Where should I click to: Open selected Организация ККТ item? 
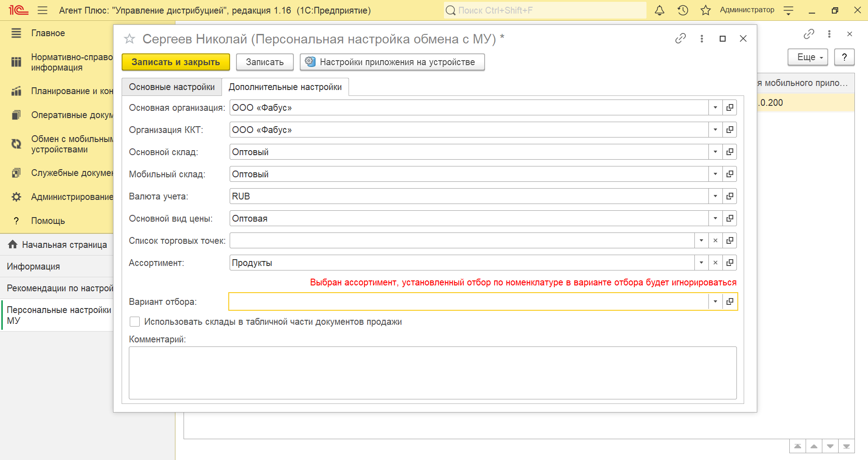pyautogui.click(x=730, y=130)
